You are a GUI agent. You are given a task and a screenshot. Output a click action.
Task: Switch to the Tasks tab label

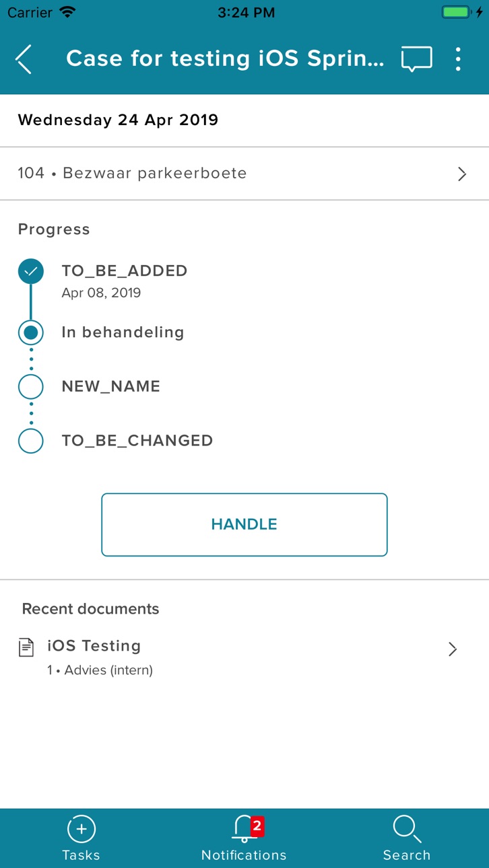tap(81, 855)
